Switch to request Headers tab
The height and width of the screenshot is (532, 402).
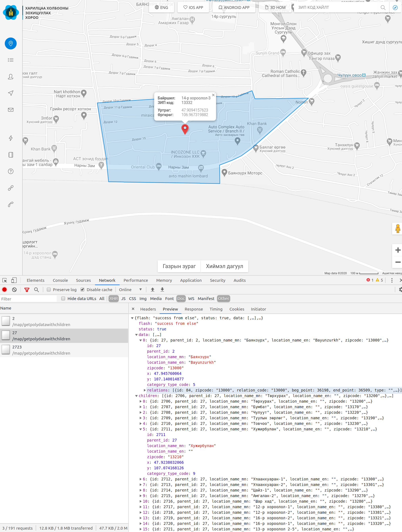[x=148, y=309]
